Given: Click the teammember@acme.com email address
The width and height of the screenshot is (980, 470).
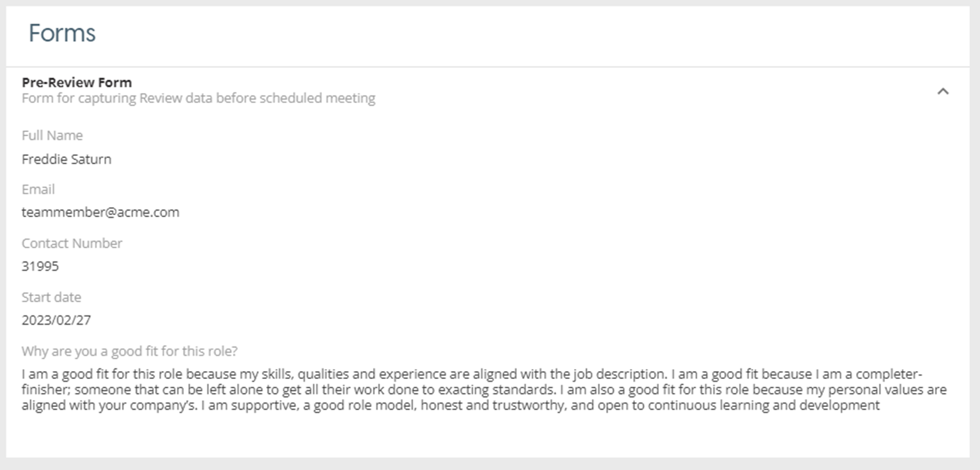Looking at the screenshot, I should (x=100, y=212).
